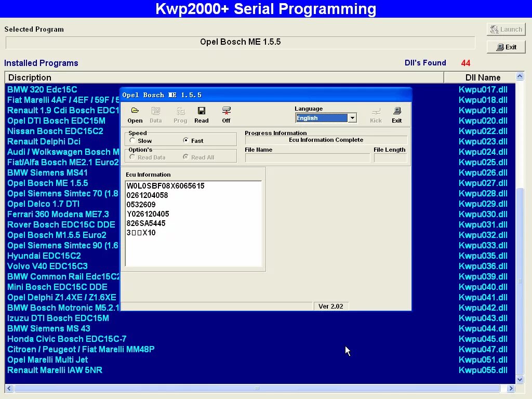Click the Y026120405 ECU info line

pos(148,214)
